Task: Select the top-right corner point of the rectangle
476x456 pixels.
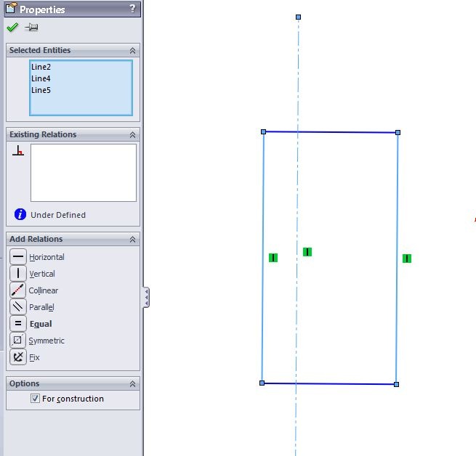Action: [x=398, y=132]
